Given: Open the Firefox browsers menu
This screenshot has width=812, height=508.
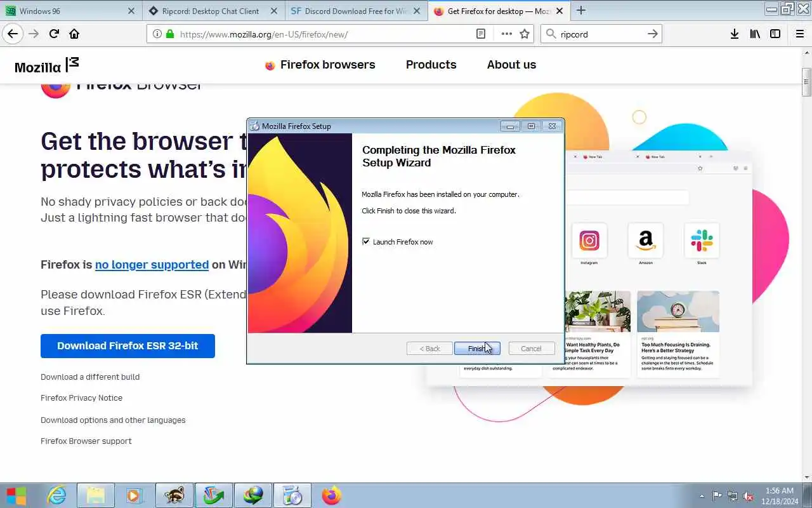Looking at the screenshot, I should point(320,65).
